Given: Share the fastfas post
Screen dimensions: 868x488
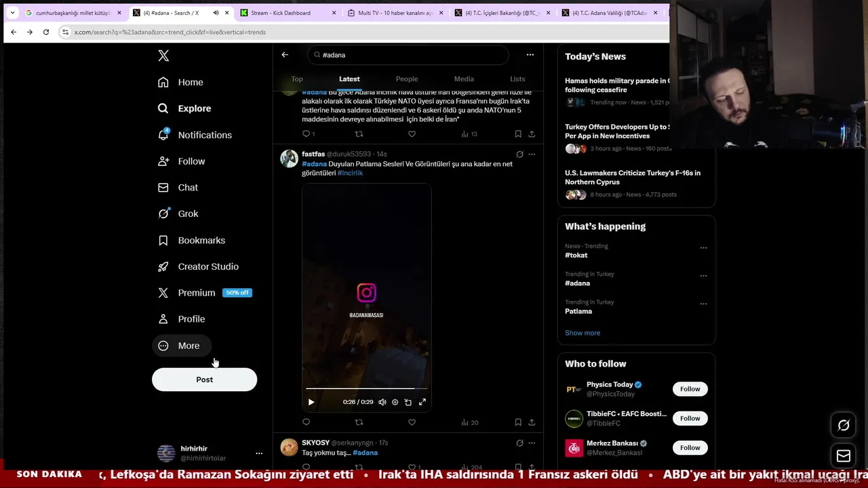Looking at the screenshot, I should point(532,422).
